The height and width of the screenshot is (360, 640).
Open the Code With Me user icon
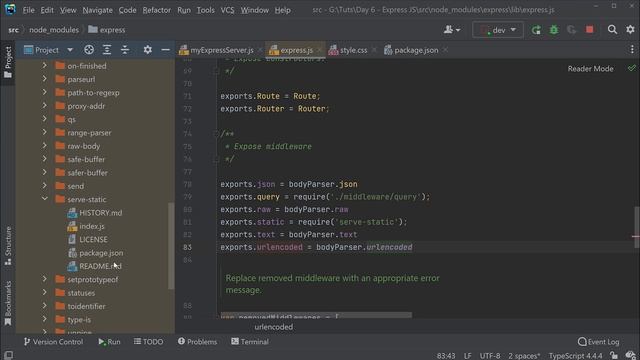coord(452,29)
